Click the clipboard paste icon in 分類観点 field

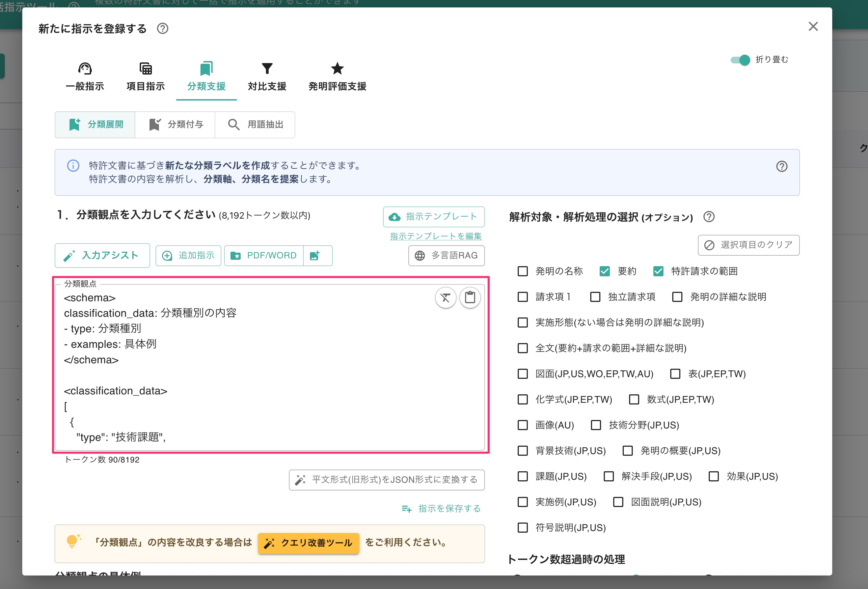click(470, 298)
